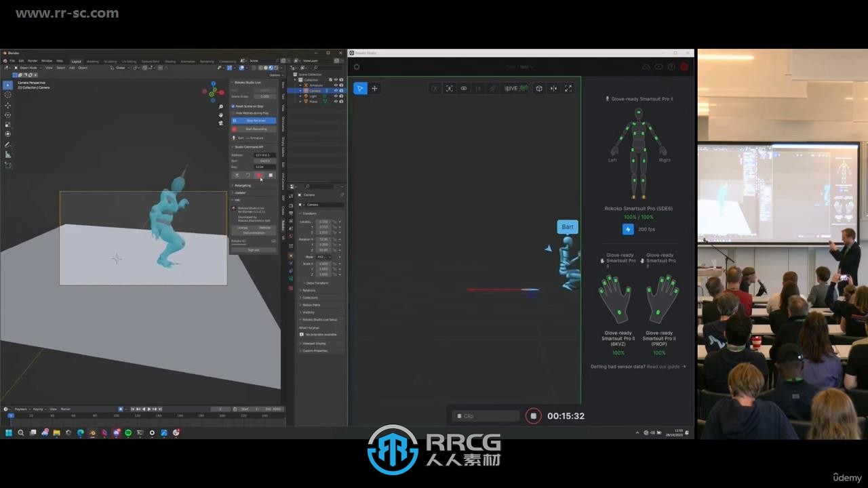Stop the Rokoko Studio recording at 00:15:32
This screenshot has height=488, width=868.
534,416
